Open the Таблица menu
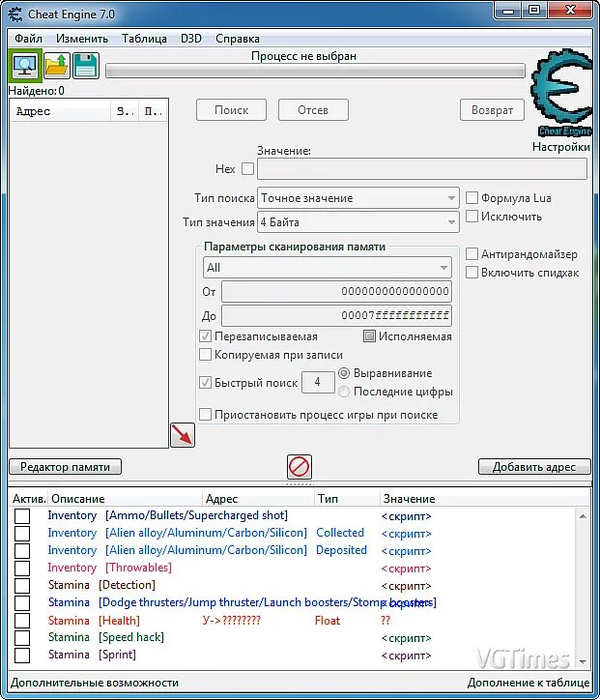600x700 pixels. (x=144, y=39)
